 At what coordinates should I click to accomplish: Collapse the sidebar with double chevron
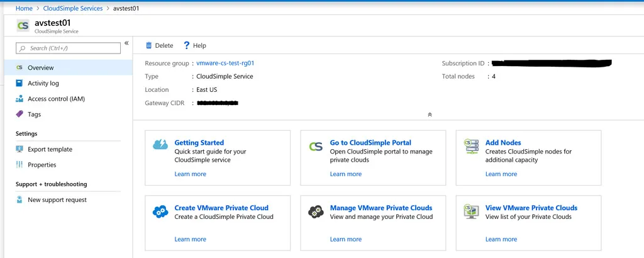126,43
